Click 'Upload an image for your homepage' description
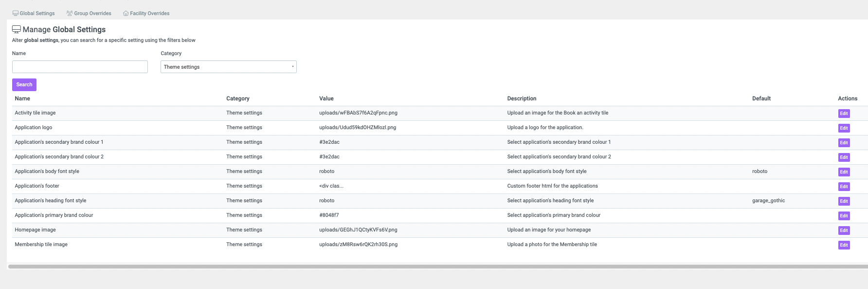The height and width of the screenshot is (289, 868). pos(549,230)
